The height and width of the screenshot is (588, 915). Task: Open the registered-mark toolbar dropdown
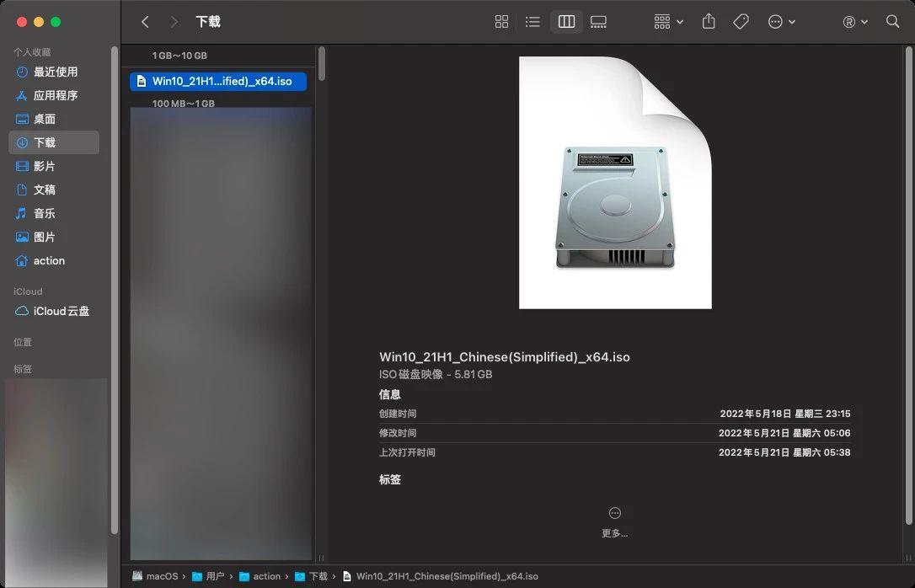click(855, 22)
